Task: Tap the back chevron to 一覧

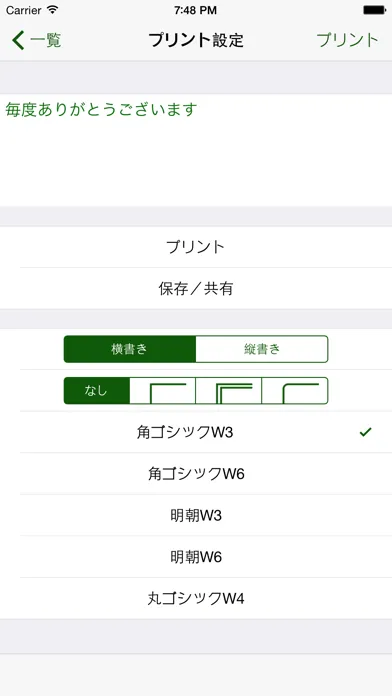Action: coord(18,40)
